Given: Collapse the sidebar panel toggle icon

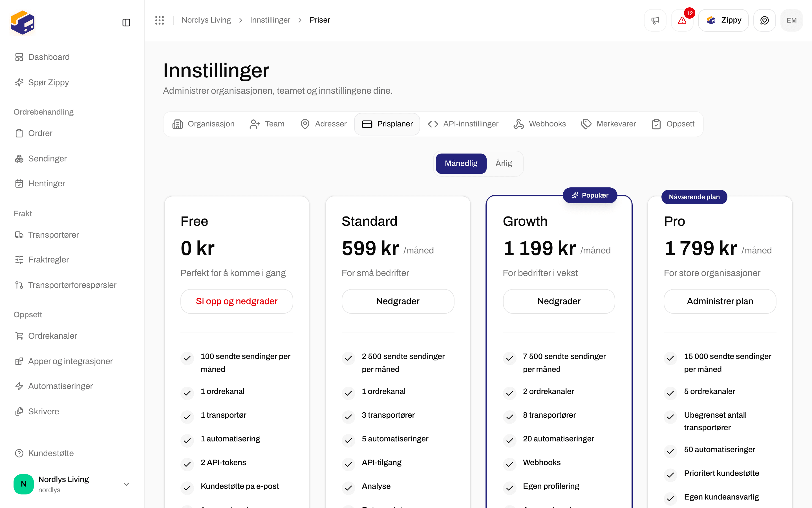Looking at the screenshot, I should pos(126,23).
